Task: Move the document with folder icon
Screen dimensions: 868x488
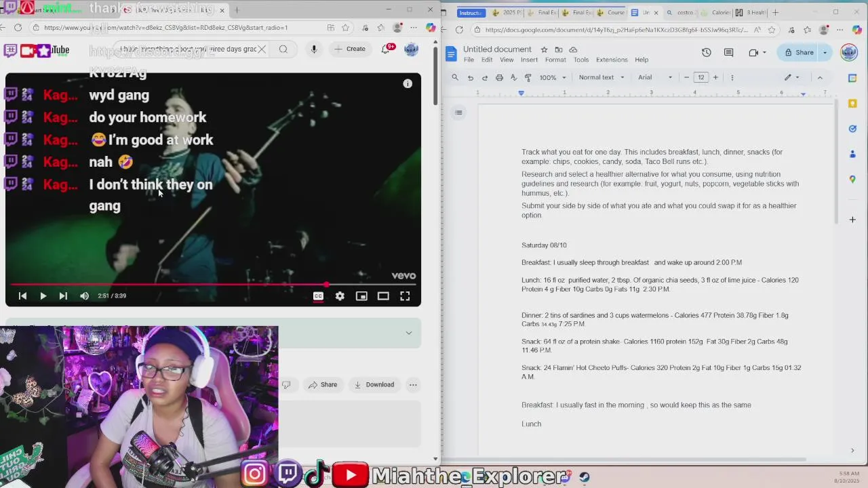Action: pos(558,49)
